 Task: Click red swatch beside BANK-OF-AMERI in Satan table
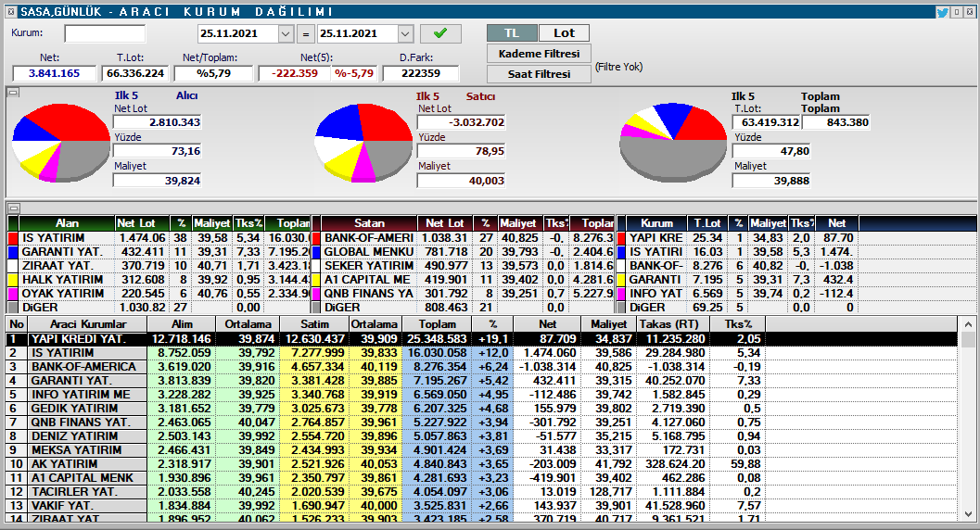(x=316, y=238)
